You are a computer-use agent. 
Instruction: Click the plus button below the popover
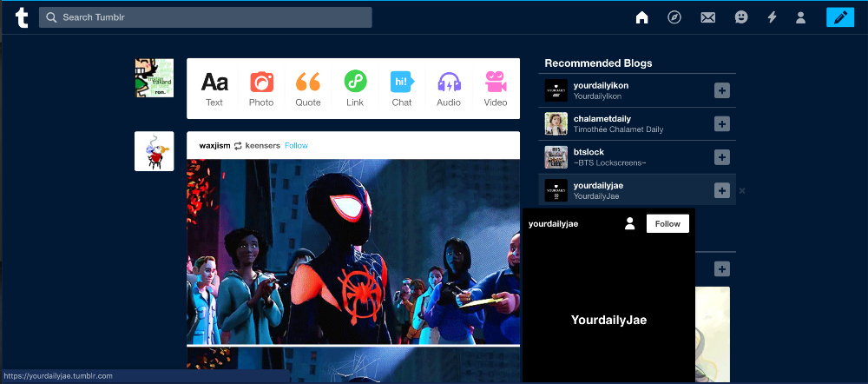[x=722, y=269]
